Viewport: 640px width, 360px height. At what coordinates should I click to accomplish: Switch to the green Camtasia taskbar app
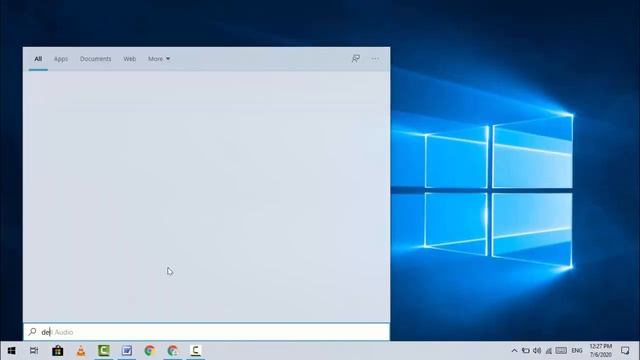pos(104,350)
